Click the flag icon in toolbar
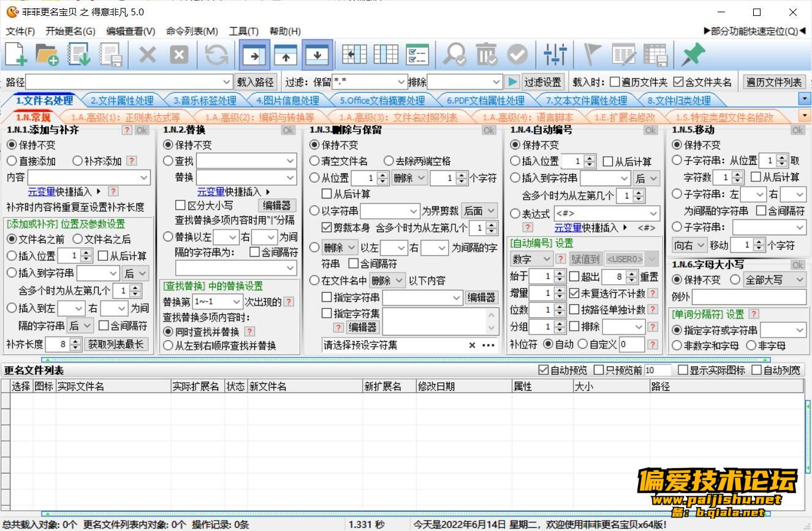The width and height of the screenshot is (812, 531). click(592, 55)
